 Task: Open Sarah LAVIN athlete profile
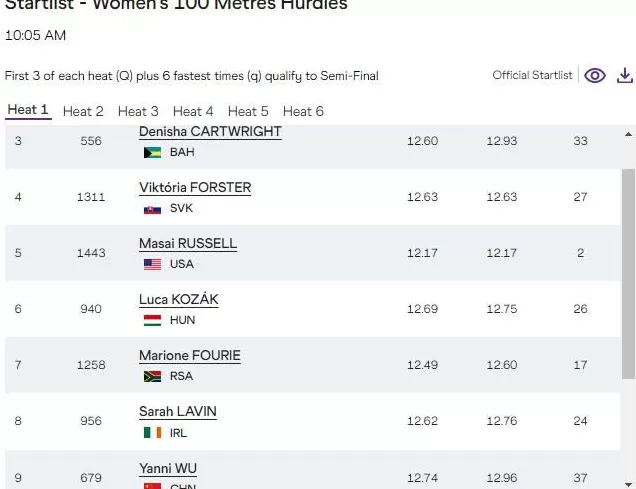click(178, 412)
